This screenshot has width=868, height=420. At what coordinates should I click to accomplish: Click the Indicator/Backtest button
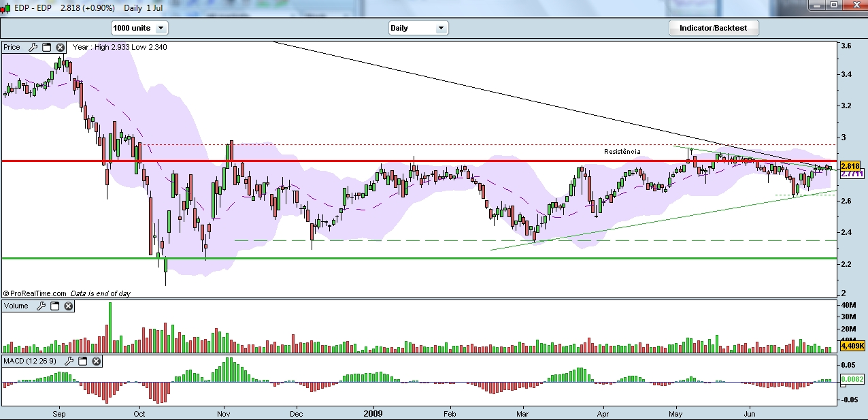click(714, 28)
